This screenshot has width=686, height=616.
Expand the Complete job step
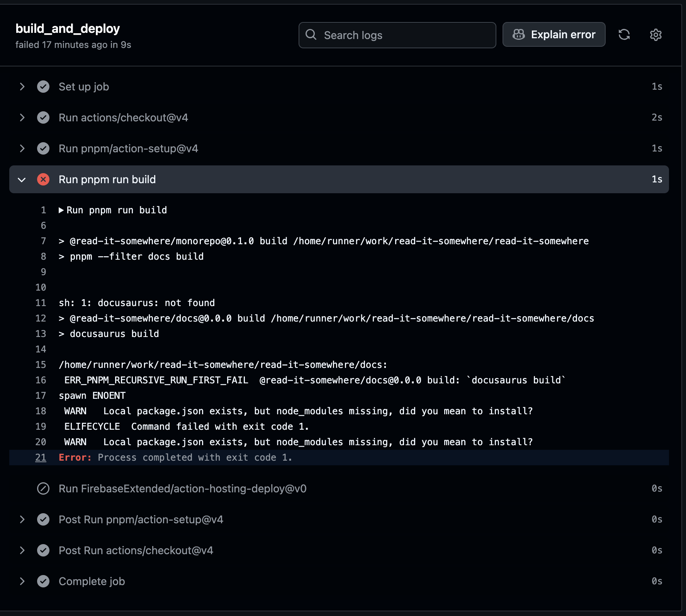coord(22,581)
